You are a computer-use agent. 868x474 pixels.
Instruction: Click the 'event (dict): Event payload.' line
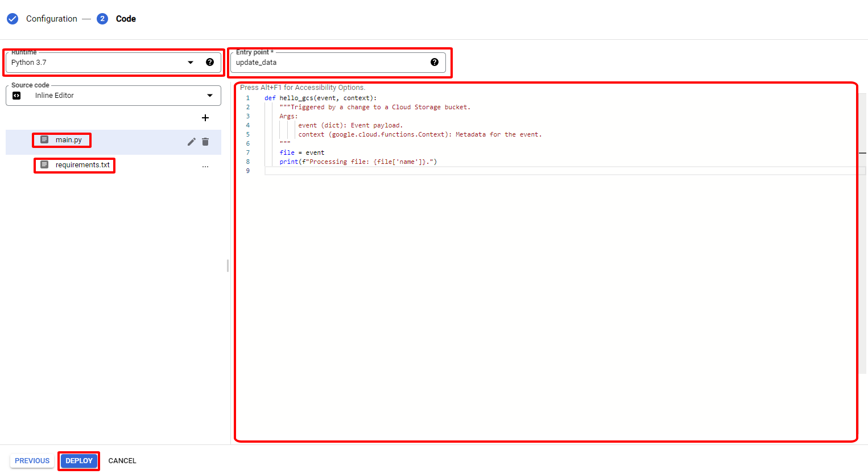350,125
